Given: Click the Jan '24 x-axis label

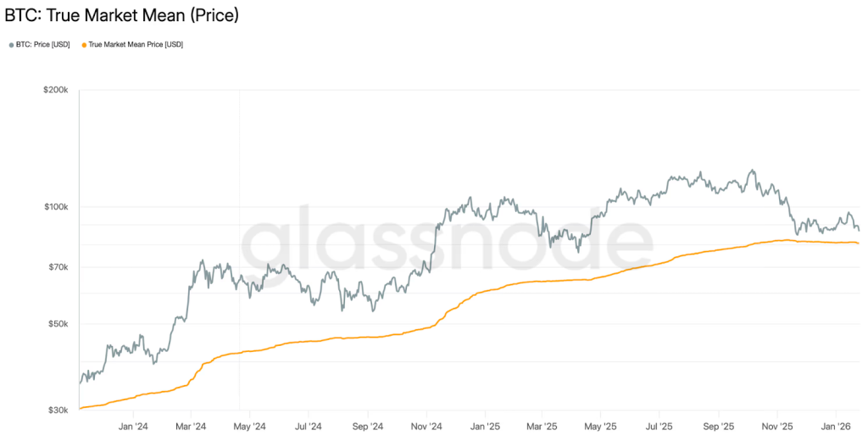Looking at the screenshot, I should click(x=132, y=426).
